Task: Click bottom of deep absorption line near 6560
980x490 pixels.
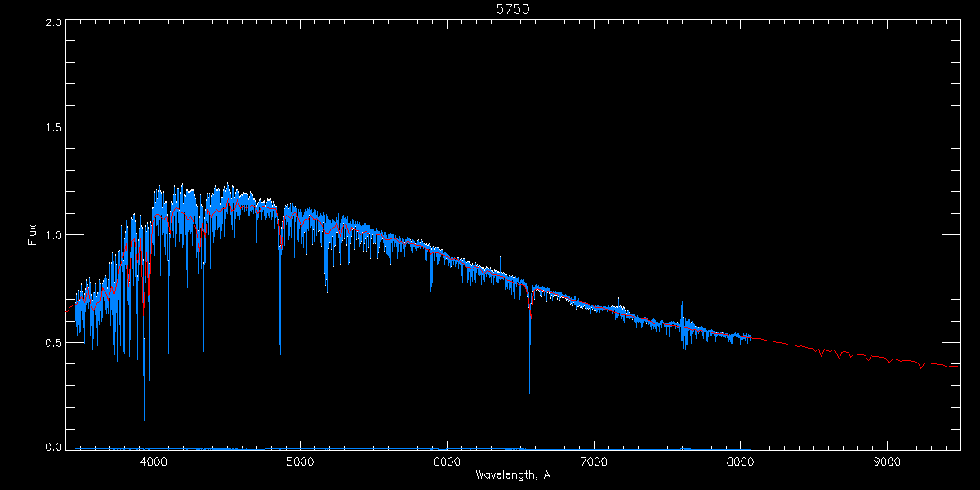Action: (529, 392)
